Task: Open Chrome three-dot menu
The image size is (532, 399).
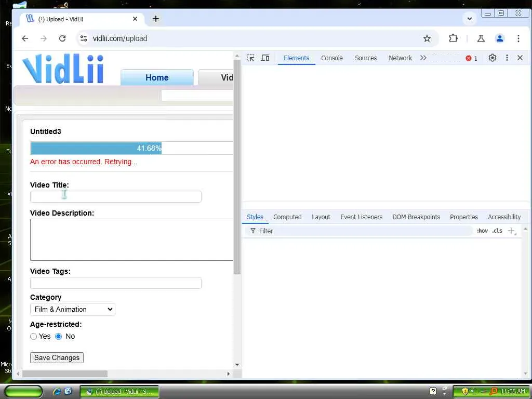Action: tap(518, 38)
